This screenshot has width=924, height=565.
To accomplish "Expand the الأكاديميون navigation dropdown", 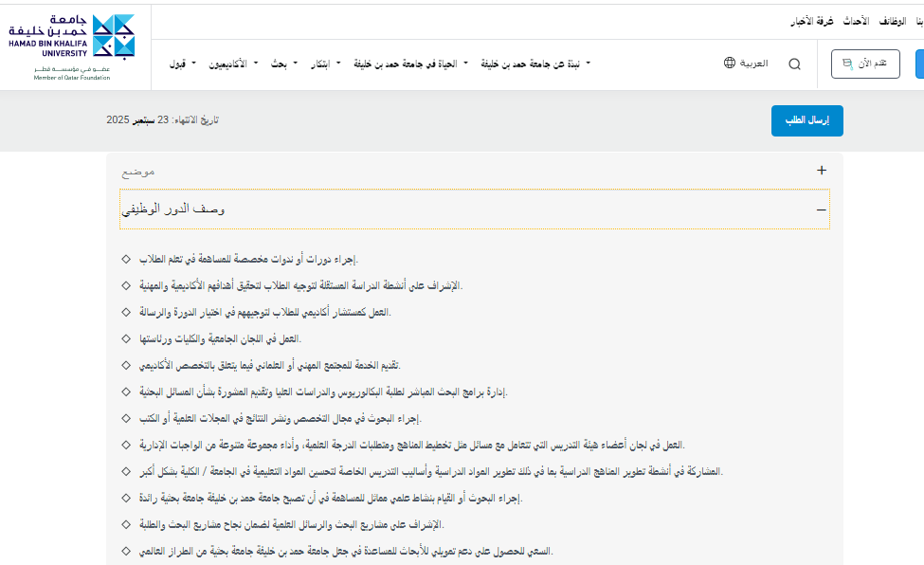I will point(230,64).
